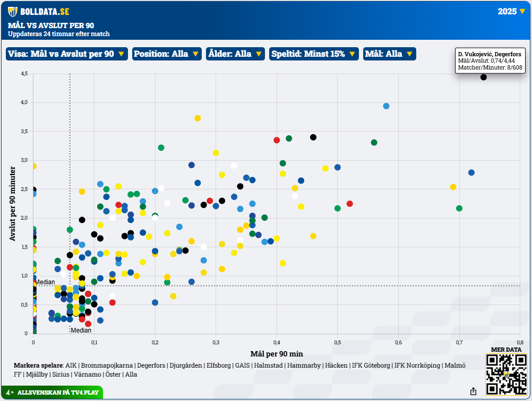The image size is (532, 401).
Task: Open the Speltid: Minst 15% dropdown
Action: [313, 54]
